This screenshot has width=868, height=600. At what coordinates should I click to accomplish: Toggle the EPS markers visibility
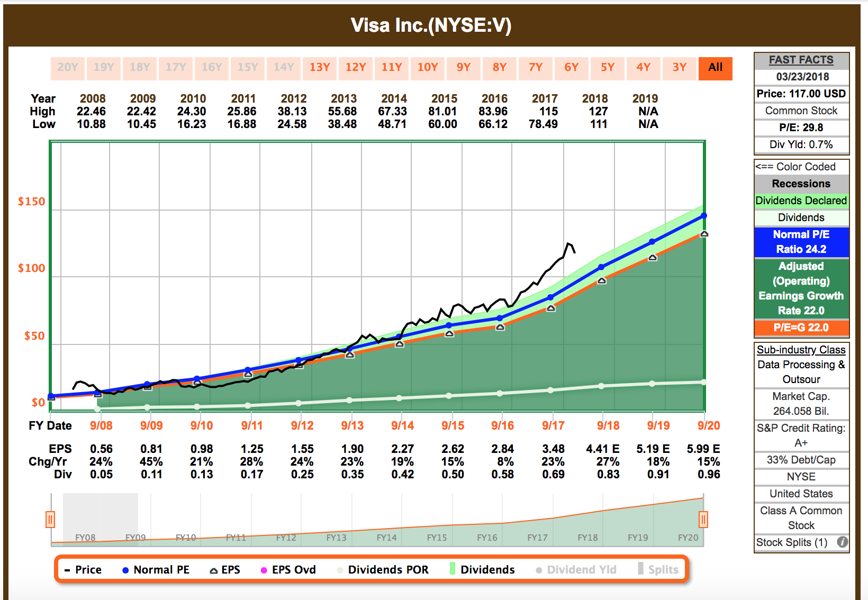click(x=228, y=569)
